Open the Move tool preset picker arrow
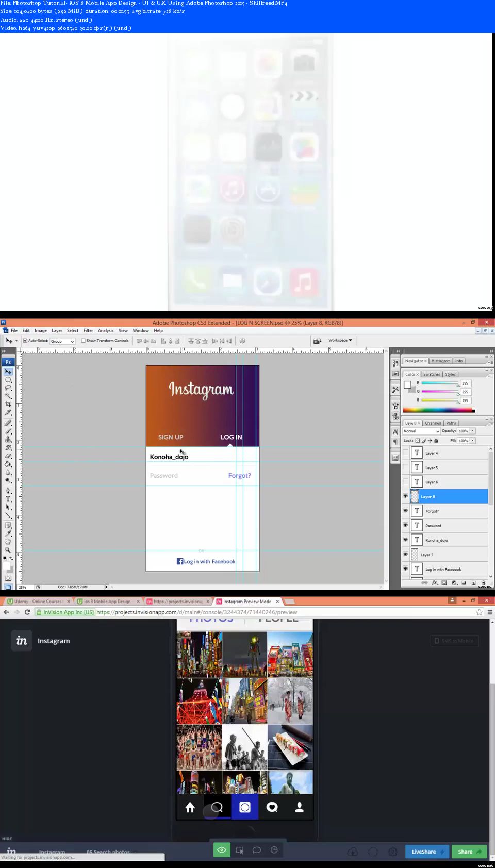This screenshot has height=868, width=495. click(x=16, y=341)
